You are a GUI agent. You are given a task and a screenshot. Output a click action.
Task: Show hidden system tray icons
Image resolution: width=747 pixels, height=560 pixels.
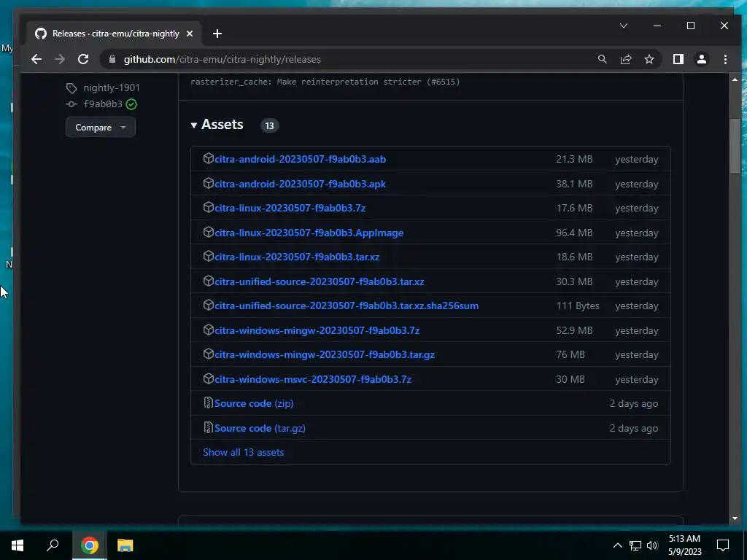click(617, 545)
